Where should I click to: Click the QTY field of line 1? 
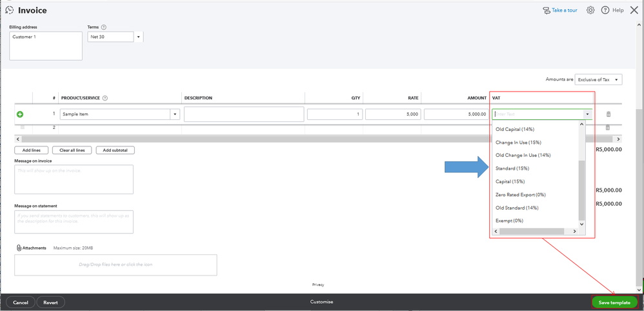click(335, 114)
